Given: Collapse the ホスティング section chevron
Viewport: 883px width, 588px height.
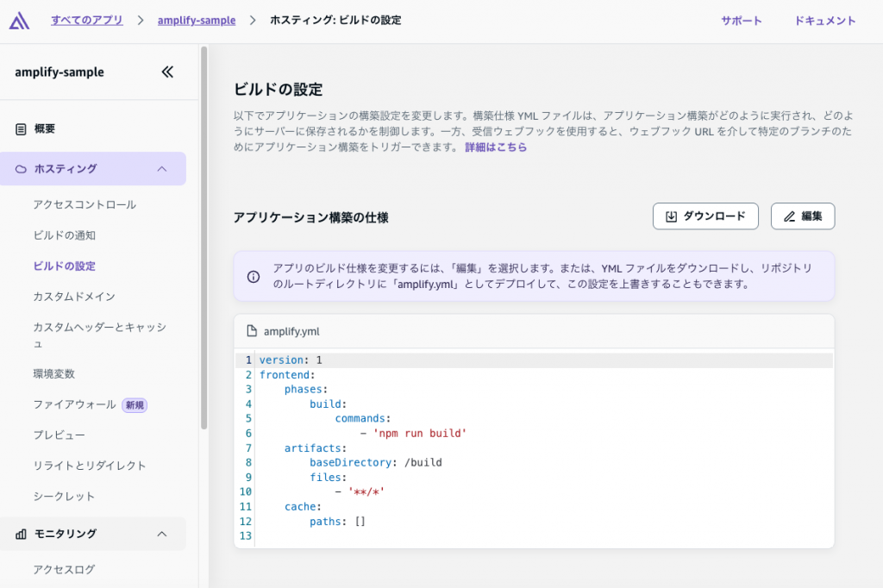Looking at the screenshot, I should [x=161, y=168].
